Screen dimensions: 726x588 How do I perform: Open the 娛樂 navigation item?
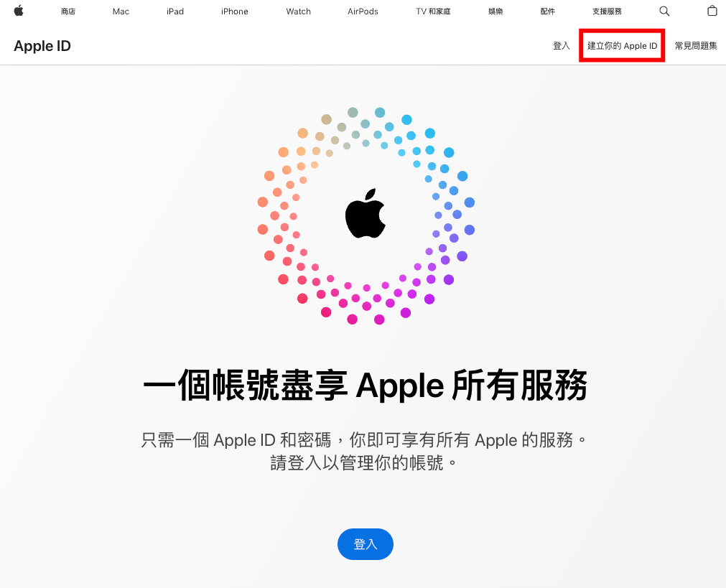click(495, 11)
